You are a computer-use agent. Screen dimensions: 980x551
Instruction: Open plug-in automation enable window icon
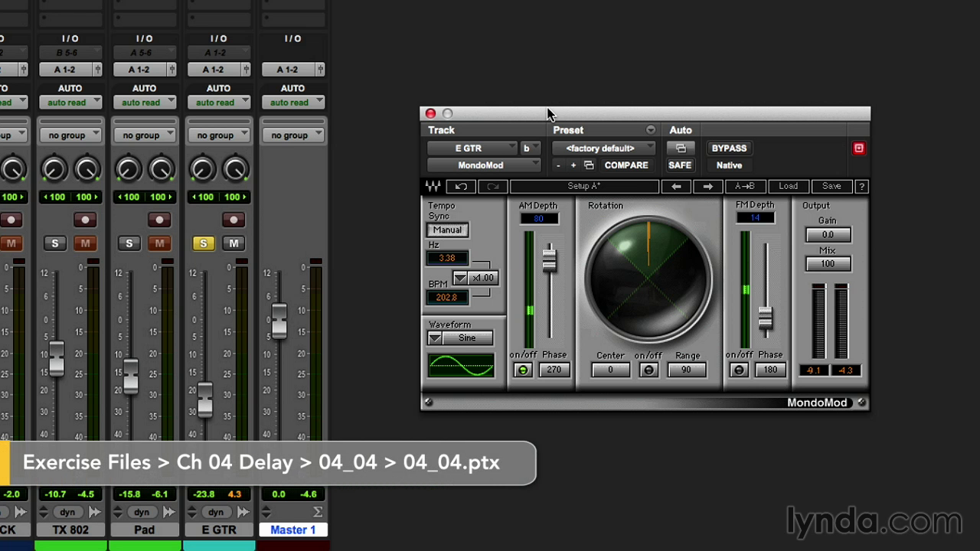(x=681, y=148)
